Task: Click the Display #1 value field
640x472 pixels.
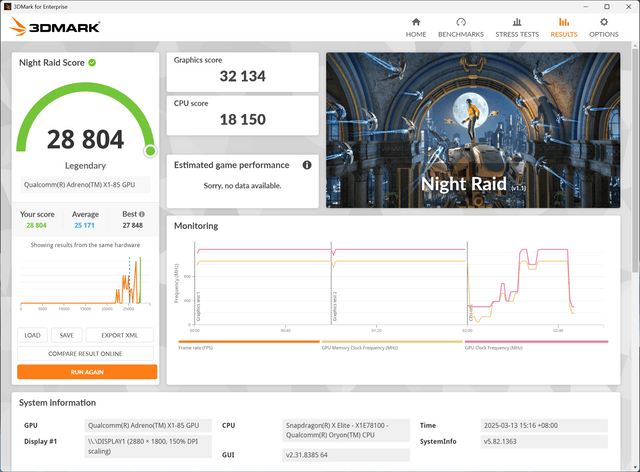Action: pos(148,446)
